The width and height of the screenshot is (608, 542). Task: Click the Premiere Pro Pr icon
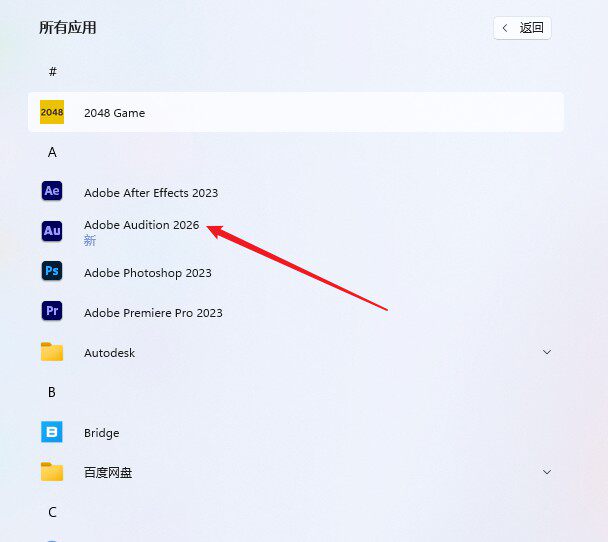(x=52, y=311)
